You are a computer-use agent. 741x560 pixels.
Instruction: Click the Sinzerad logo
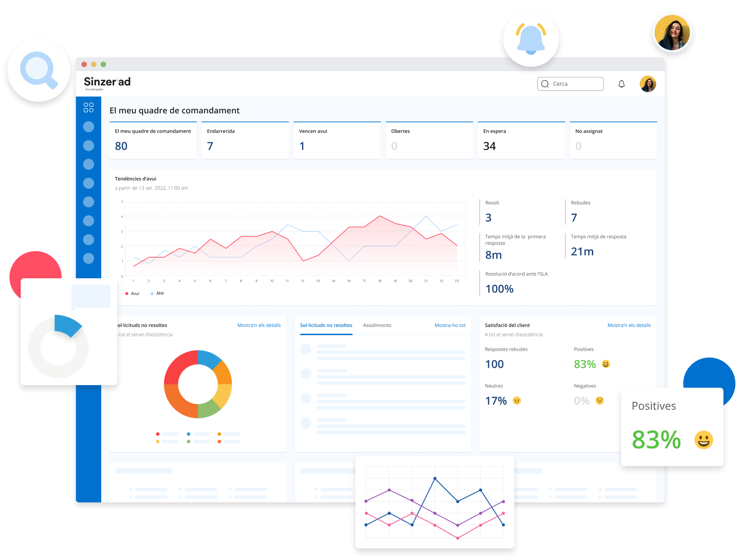point(107,82)
